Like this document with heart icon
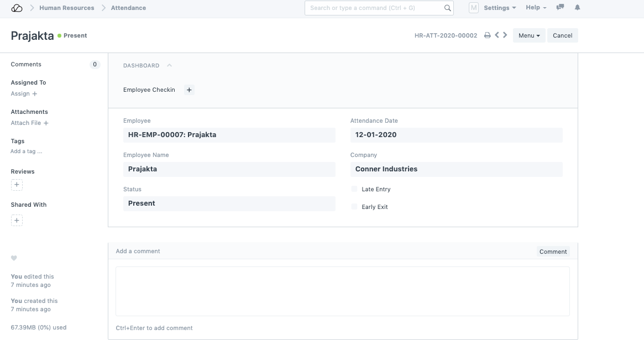 click(14, 258)
